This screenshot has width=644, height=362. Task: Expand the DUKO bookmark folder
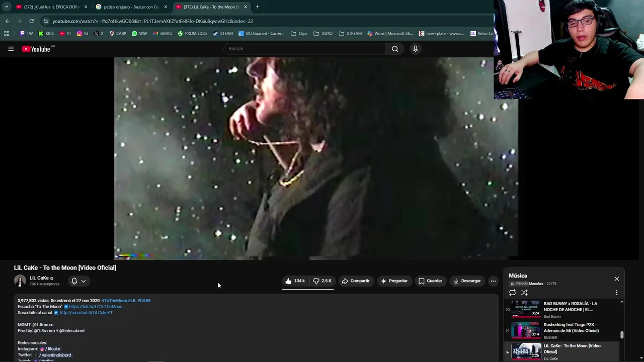point(323,34)
